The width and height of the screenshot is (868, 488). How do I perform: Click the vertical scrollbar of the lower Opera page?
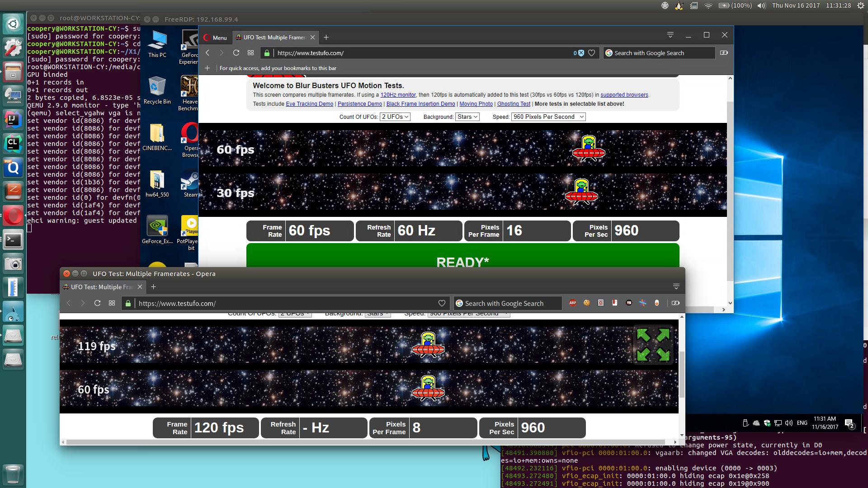[x=681, y=375]
